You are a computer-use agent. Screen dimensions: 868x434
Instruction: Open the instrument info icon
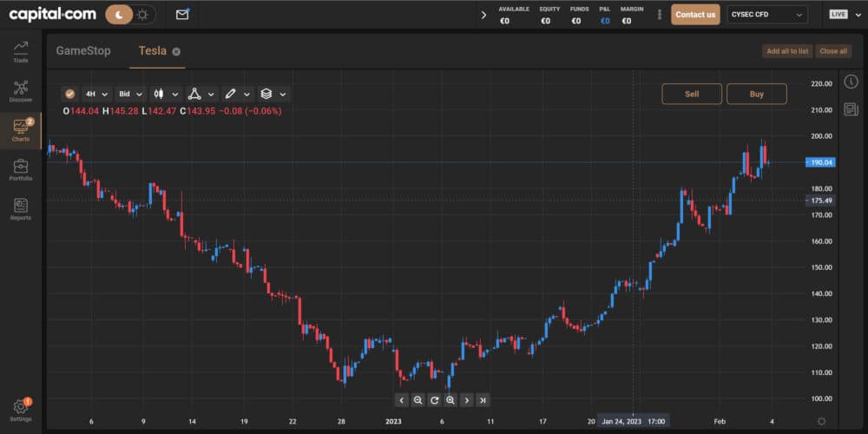click(x=851, y=82)
